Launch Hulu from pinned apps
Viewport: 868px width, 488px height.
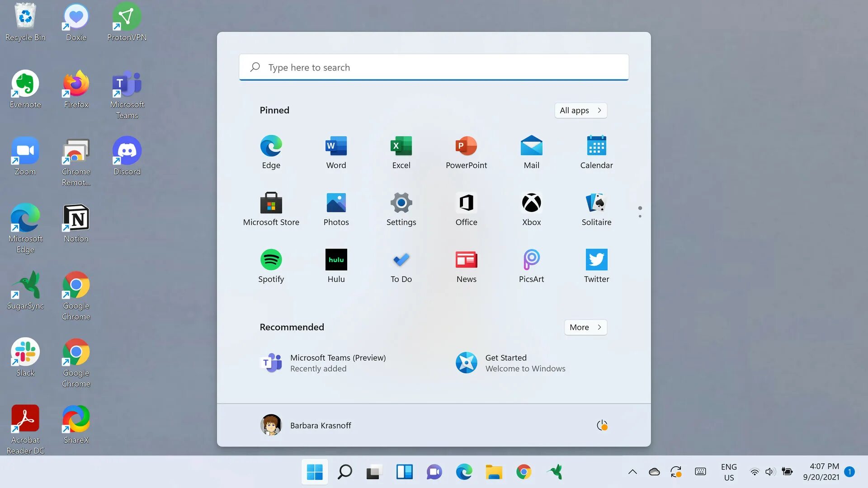click(336, 260)
